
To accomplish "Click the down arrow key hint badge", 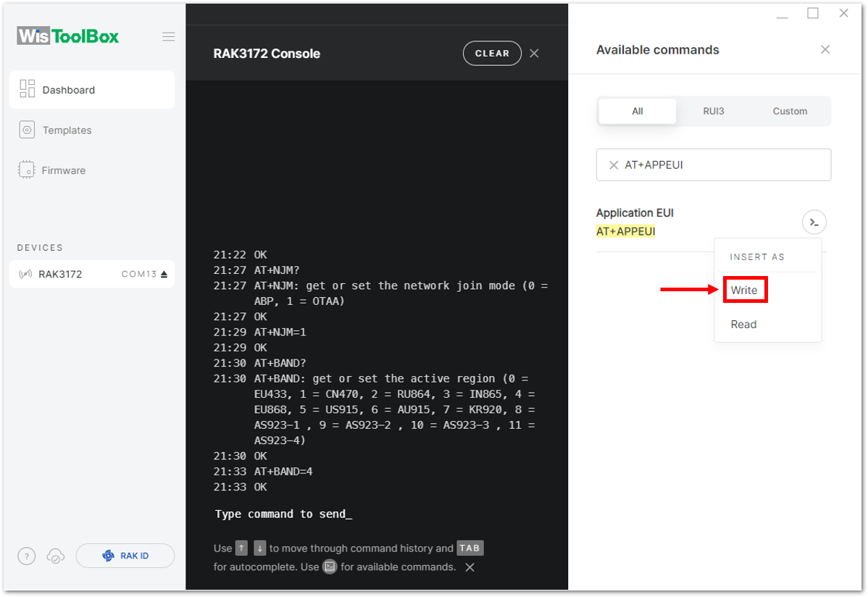I will click(260, 548).
